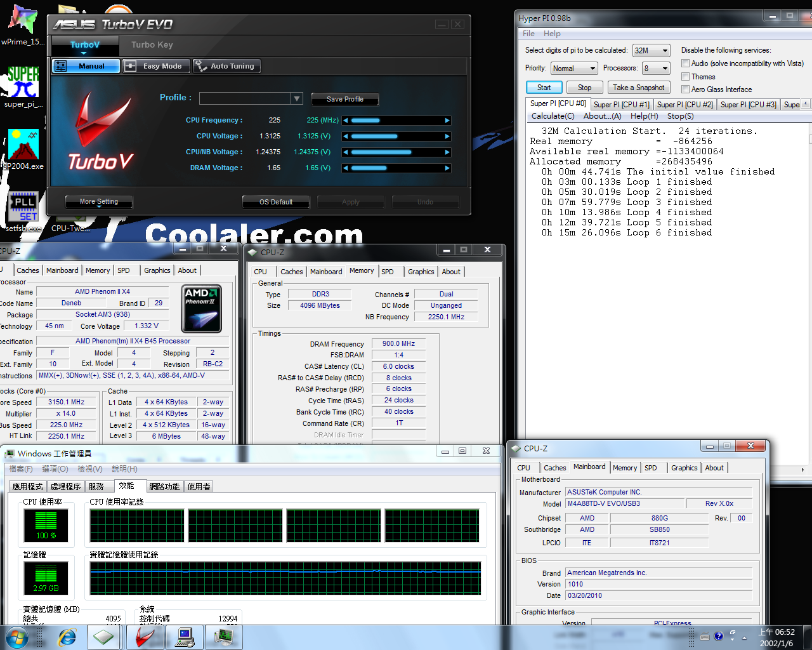Open the wPrime desktop shortcut
The image size is (812, 650).
pos(22,25)
